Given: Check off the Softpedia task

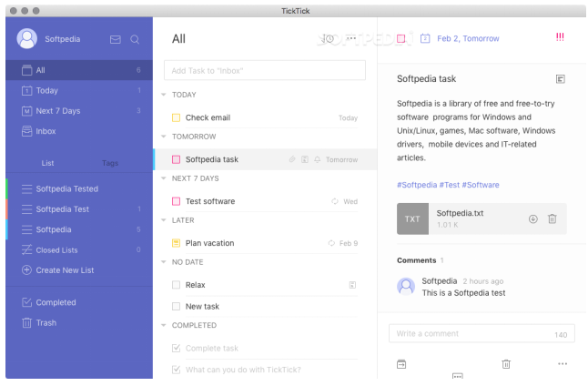Looking at the screenshot, I should (x=176, y=159).
